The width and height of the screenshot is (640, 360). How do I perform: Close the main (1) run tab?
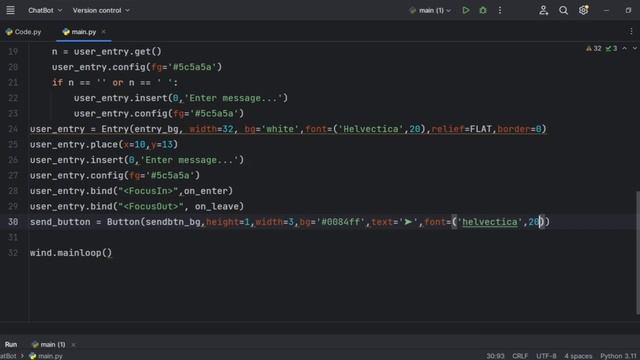(x=73, y=345)
